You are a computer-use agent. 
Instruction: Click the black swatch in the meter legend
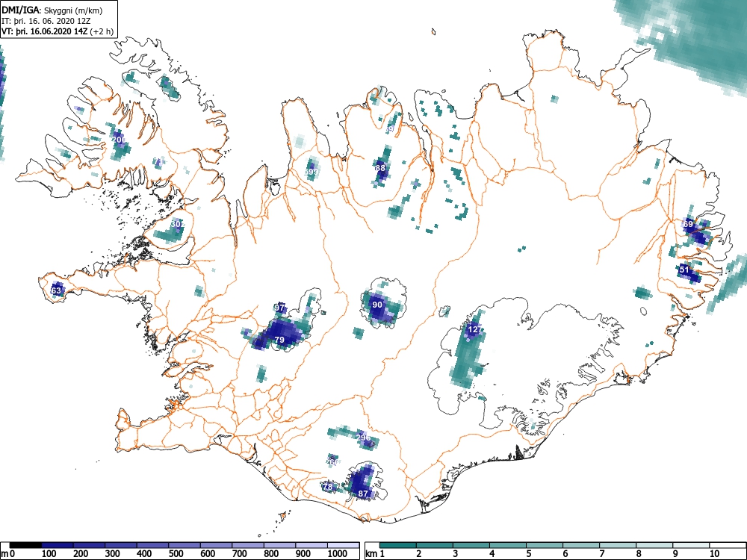25,545
